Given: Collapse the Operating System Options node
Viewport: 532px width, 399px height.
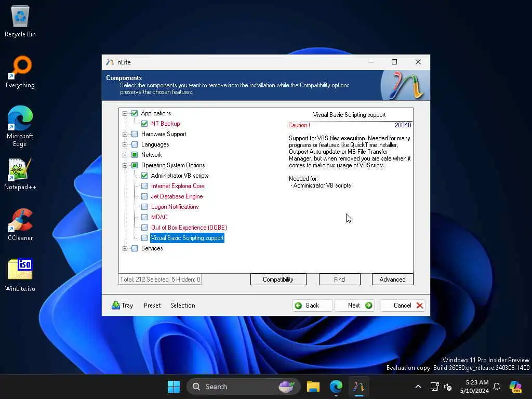Looking at the screenshot, I should [125, 165].
